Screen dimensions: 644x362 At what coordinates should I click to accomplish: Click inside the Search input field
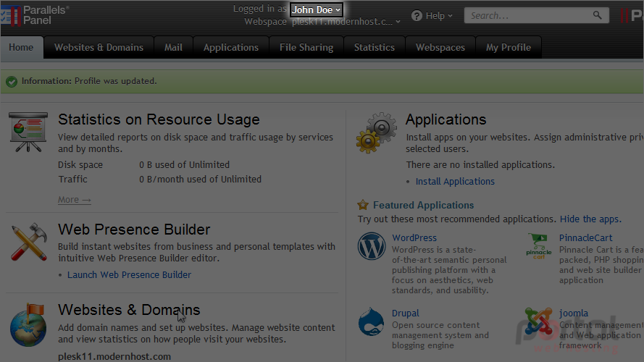(528, 16)
